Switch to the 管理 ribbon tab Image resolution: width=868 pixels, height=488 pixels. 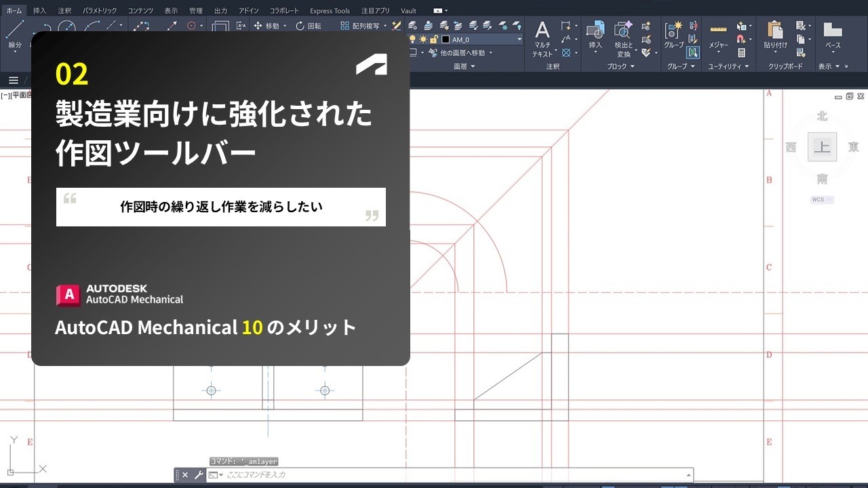click(x=196, y=11)
